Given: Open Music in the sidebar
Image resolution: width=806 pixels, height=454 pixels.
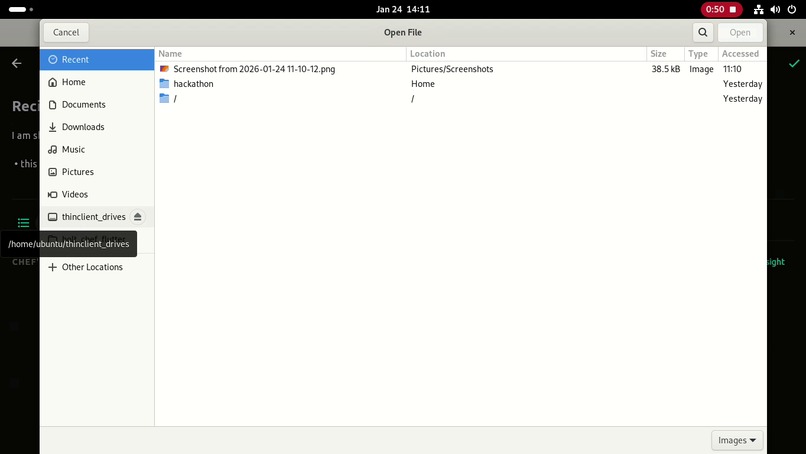Looking at the screenshot, I should coord(97,150).
